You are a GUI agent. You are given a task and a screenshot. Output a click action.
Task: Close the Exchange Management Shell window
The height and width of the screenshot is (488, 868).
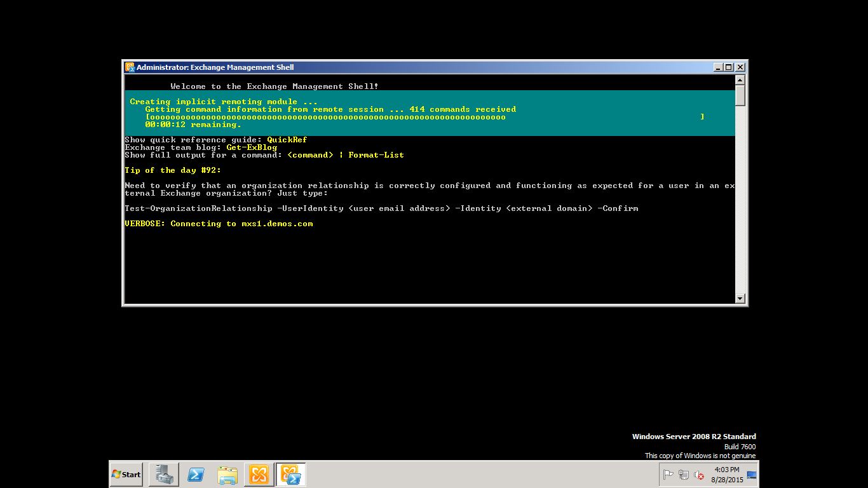[x=740, y=67]
